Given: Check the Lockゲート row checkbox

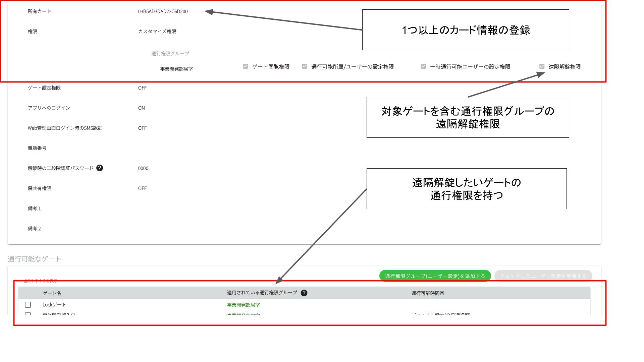Looking at the screenshot, I should [x=28, y=305].
